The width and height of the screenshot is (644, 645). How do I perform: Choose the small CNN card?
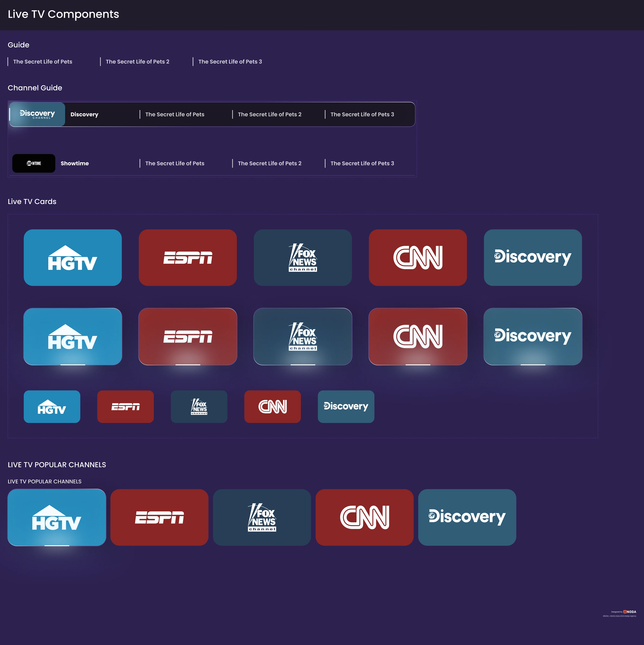pos(272,407)
